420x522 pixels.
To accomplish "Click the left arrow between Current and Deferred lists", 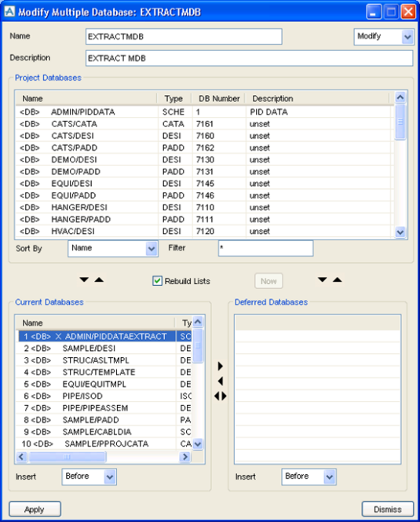I will (x=220, y=381).
